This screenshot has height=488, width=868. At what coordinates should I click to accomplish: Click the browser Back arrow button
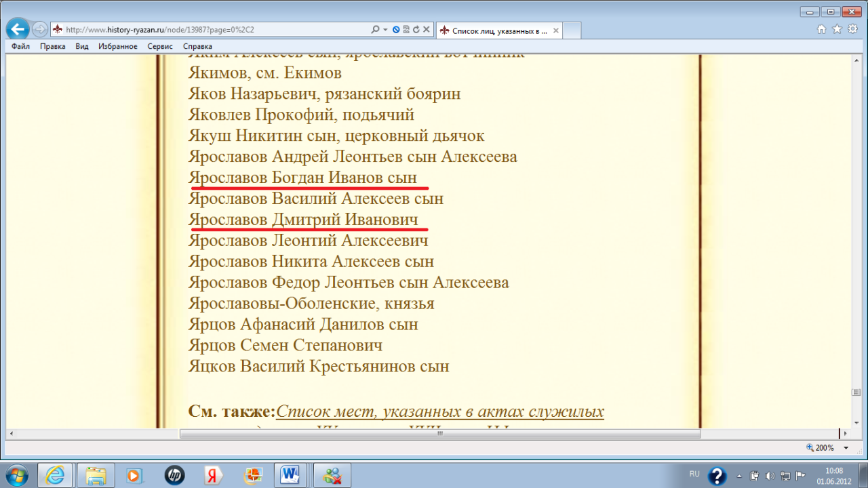point(17,29)
